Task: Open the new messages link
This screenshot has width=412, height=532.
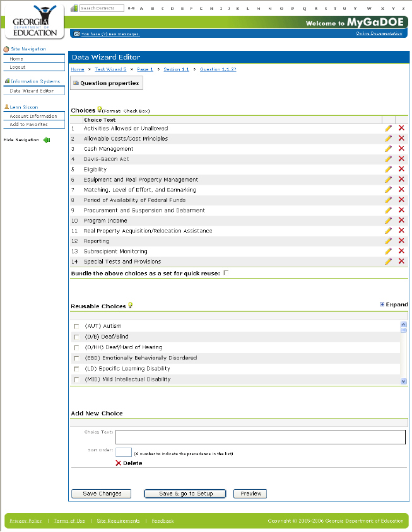Action: pos(110,34)
